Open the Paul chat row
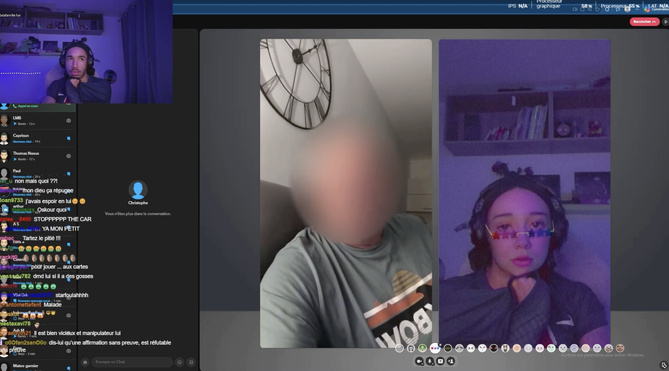 tap(38, 173)
